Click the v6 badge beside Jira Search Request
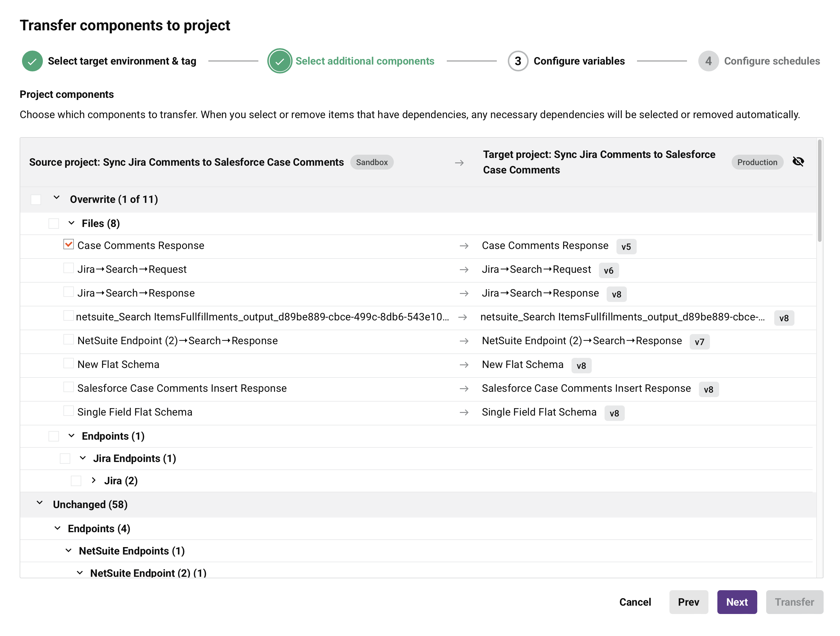The image size is (840, 636). (x=608, y=271)
